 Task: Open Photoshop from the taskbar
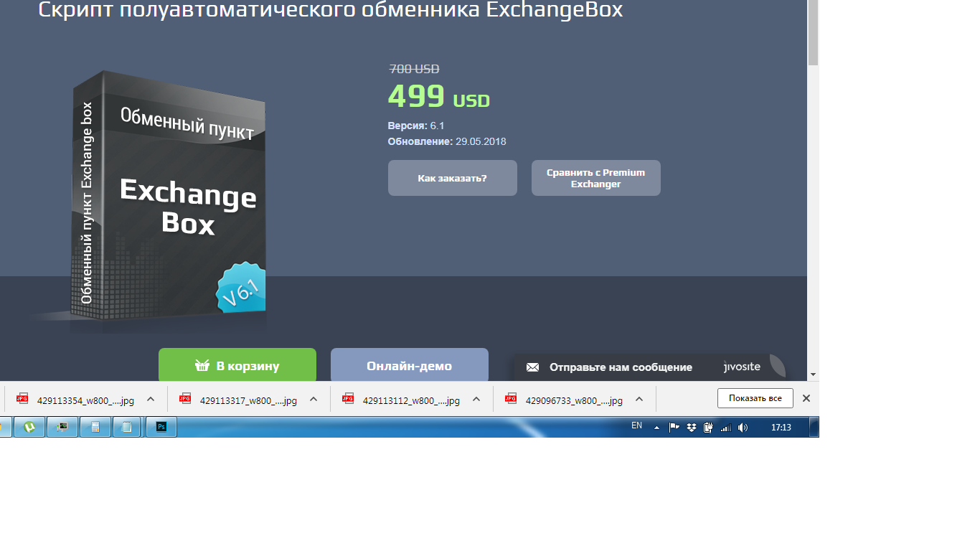click(161, 427)
